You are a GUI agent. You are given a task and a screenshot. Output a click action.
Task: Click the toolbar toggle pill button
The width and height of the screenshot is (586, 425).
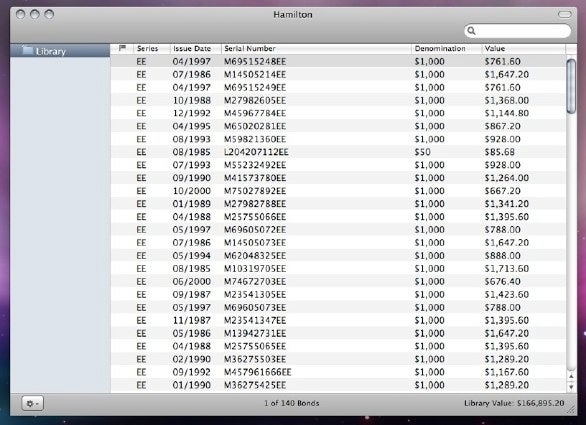[x=565, y=14]
